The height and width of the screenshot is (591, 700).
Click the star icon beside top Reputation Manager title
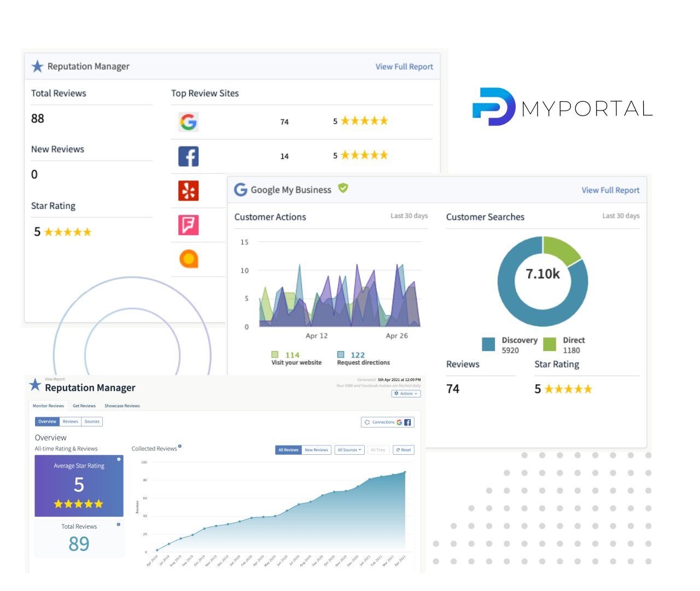pyautogui.click(x=37, y=67)
